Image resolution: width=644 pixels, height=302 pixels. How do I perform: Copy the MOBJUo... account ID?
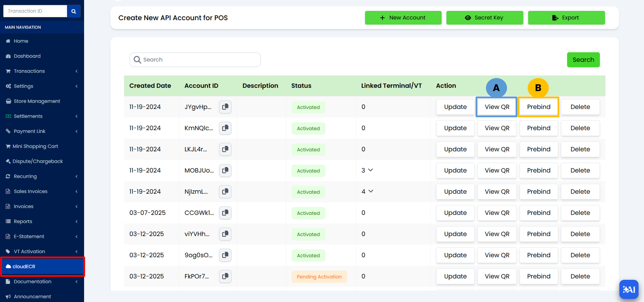(x=225, y=170)
